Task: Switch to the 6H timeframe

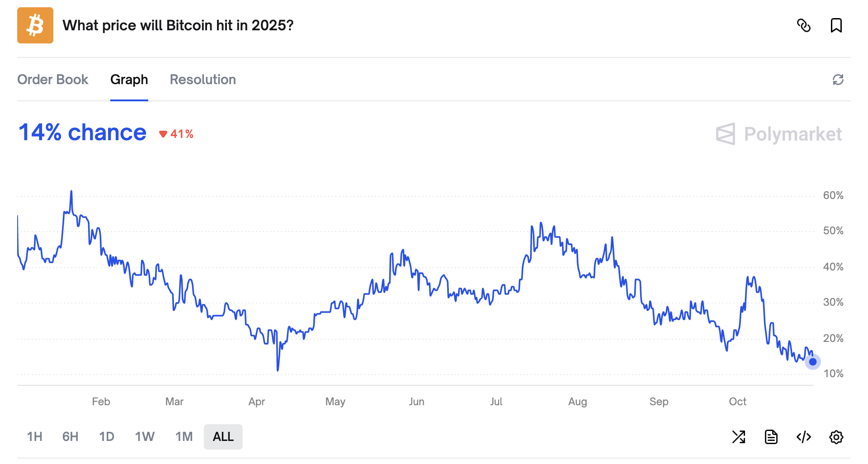Action: tap(70, 436)
